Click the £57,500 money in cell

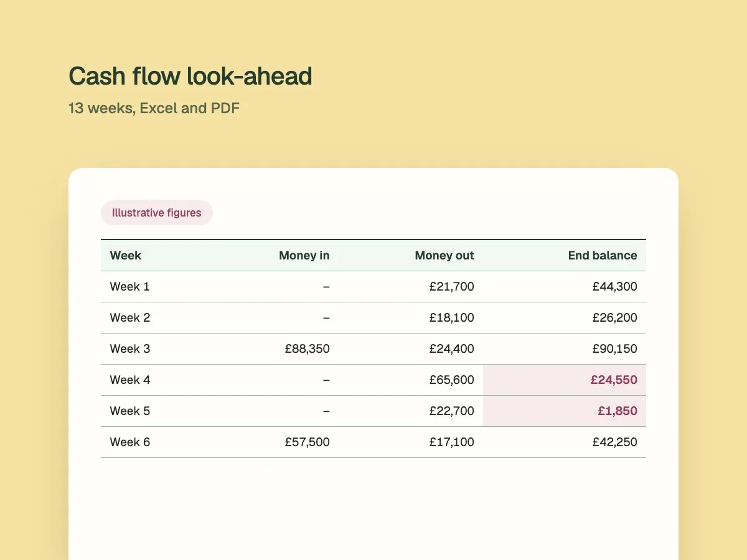pyautogui.click(x=308, y=442)
